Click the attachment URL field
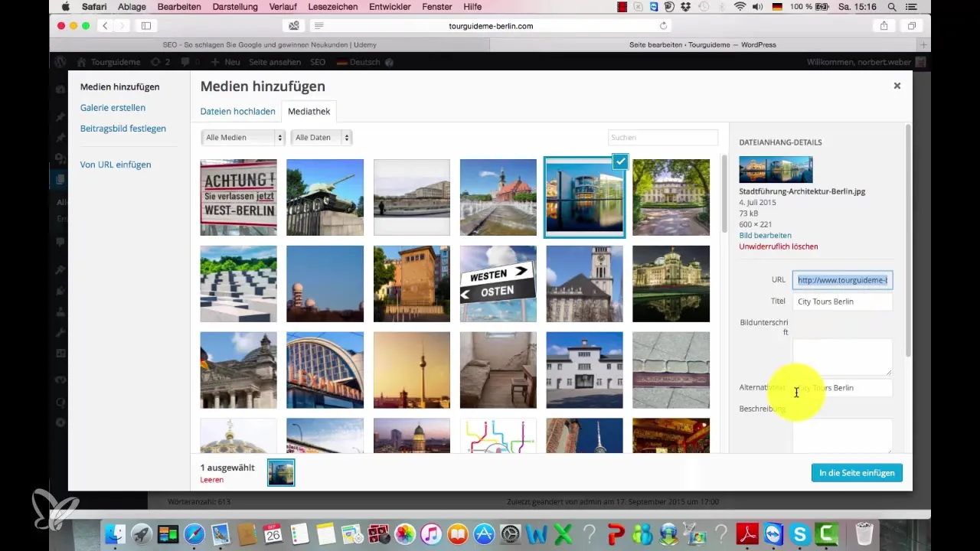The height and width of the screenshot is (551, 980). point(842,280)
